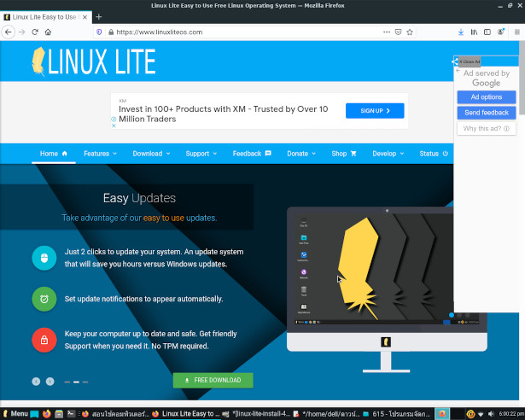Click the mouse icon for two-click updates

coord(44,258)
